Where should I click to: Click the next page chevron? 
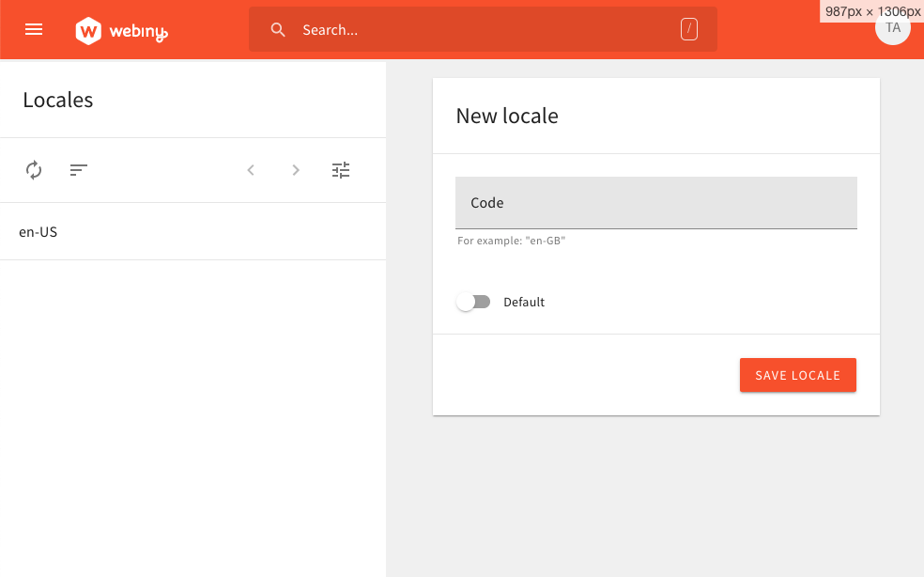pos(295,170)
